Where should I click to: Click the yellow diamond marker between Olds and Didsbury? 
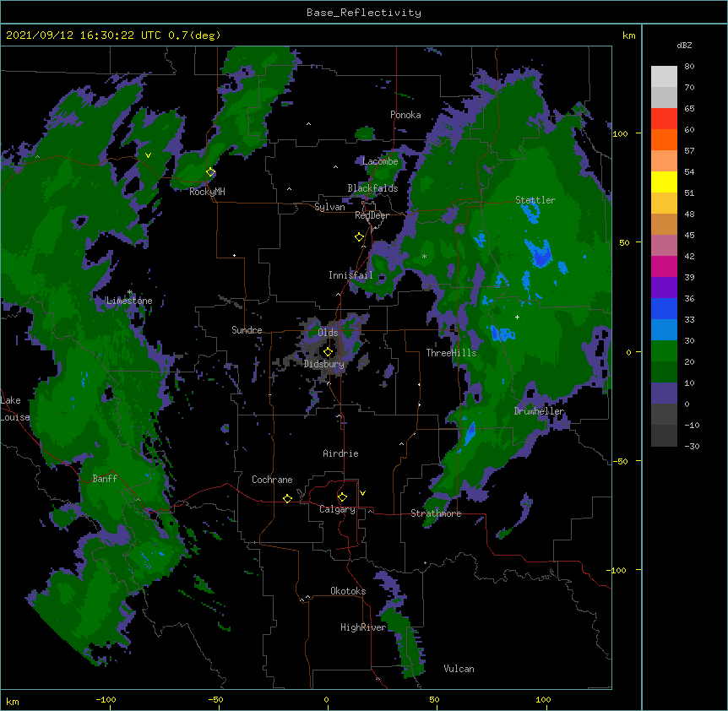[328, 352]
